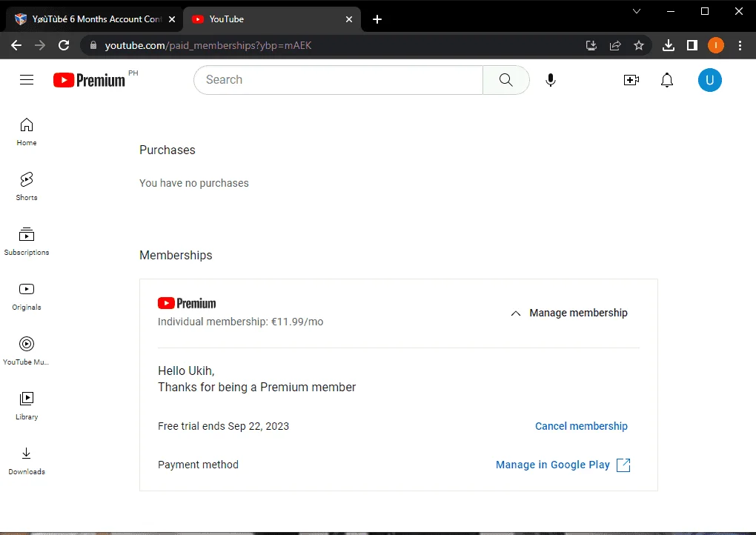Screen dimensions: 756x535
Task: Click the 'Payment method' label
Action: click(198, 465)
